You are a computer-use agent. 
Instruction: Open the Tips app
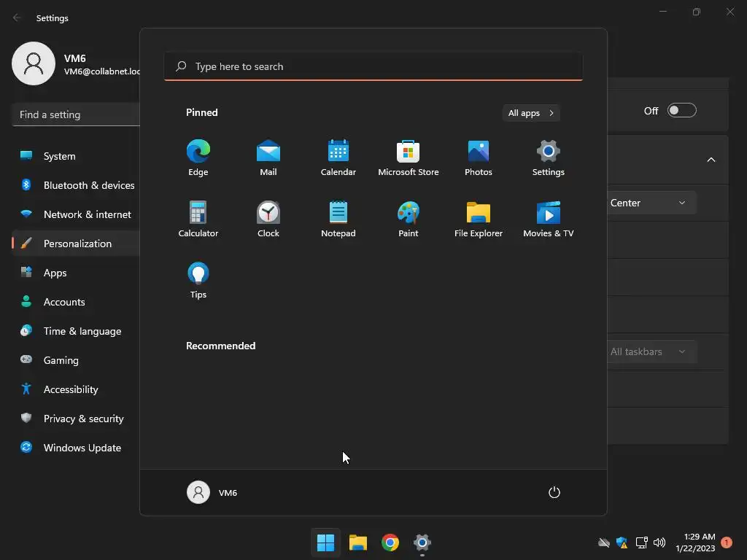[198, 281]
